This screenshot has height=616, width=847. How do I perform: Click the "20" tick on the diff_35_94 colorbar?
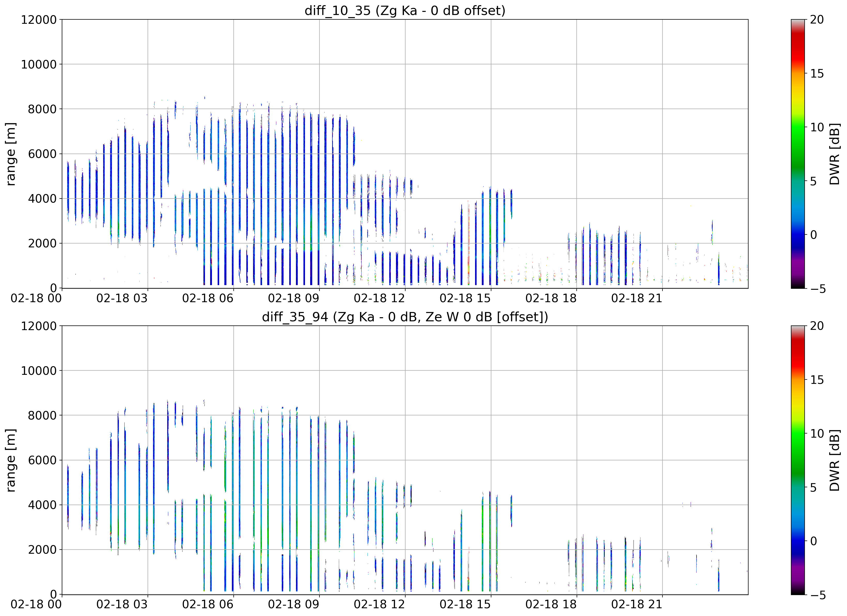pyautogui.click(x=817, y=326)
